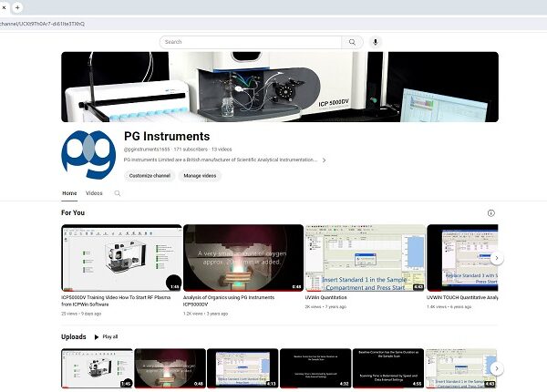This screenshot has width=547, height=392.
Task: Start voice search with the microphone icon
Action: click(376, 42)
